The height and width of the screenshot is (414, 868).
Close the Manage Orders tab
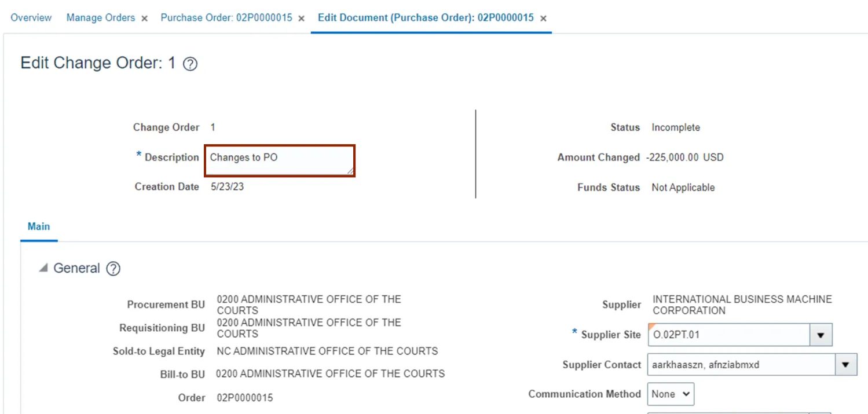tap(145, 19)
